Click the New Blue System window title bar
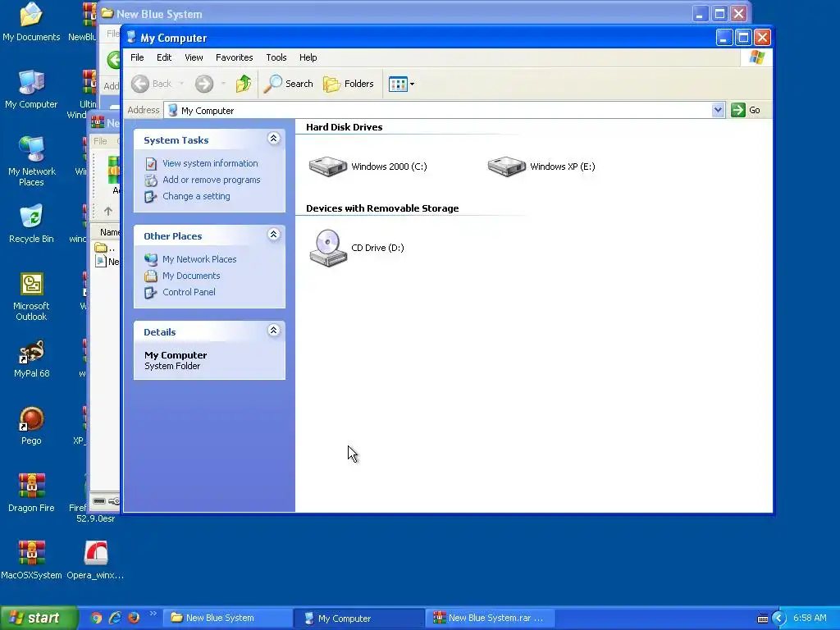 tap(395, 14)
